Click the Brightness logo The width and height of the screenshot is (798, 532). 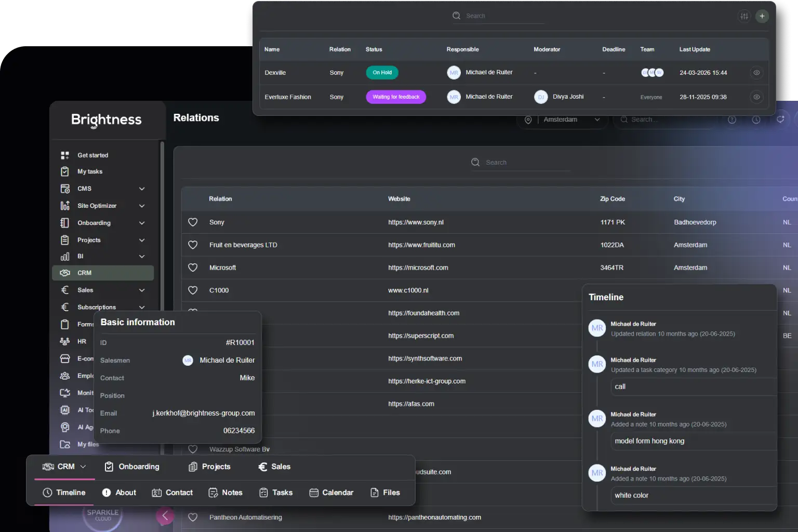click(107, 120)
